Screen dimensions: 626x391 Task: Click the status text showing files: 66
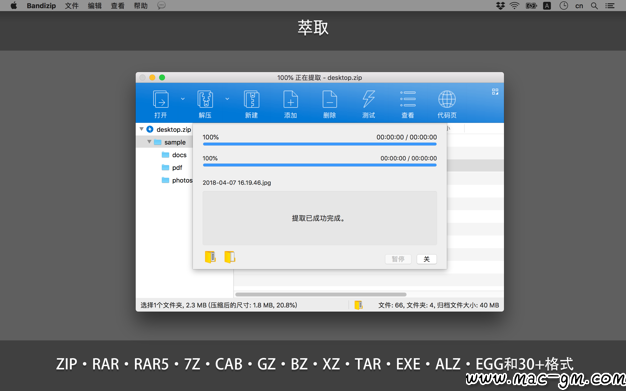(439, 305)
